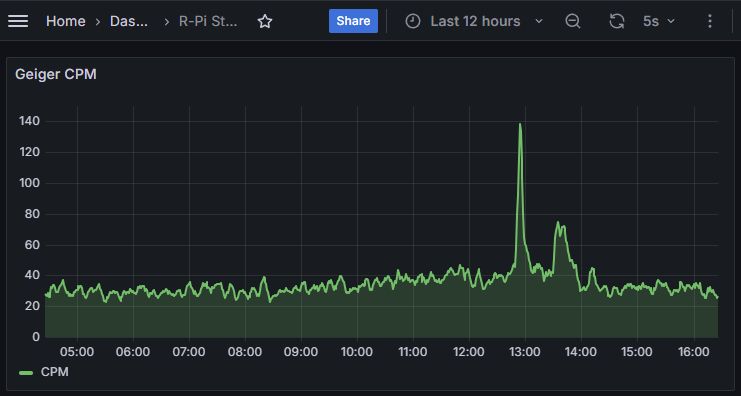Open the Last 12 hours time picker
The width and height of the screenshot is (741, 396).
coord(474,21)
